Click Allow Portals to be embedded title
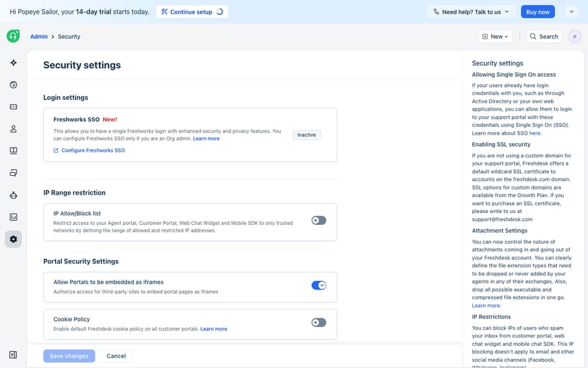This screenshot has width=588, height=368. coord(108,282)
